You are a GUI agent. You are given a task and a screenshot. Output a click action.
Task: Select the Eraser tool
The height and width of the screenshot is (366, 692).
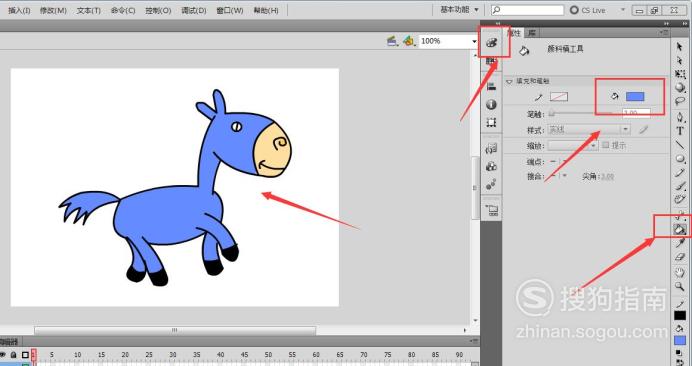(x=680, y=257)
